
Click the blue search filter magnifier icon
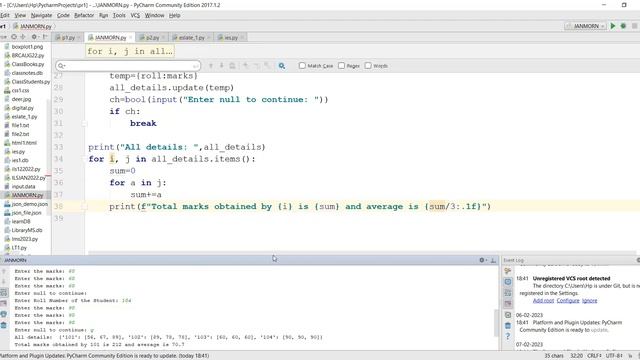coord(282,66)
